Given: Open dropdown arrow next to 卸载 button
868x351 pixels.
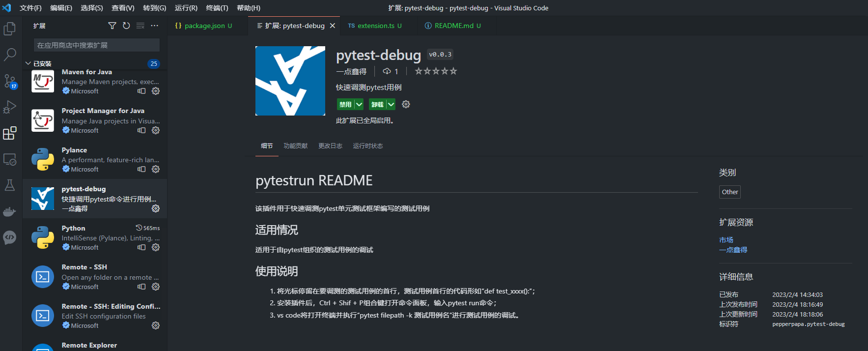Looking at the screenshot, I should [391, 104].
